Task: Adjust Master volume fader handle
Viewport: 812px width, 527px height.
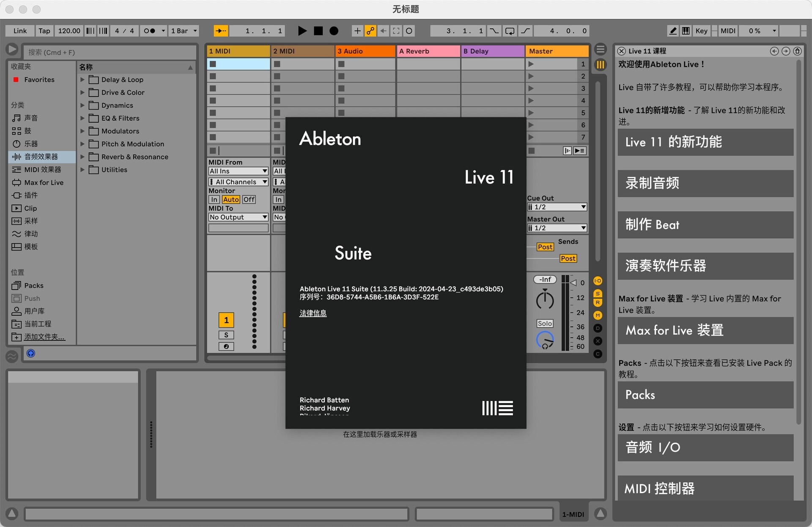Action: pyautogui.click(x=573, y=282)
